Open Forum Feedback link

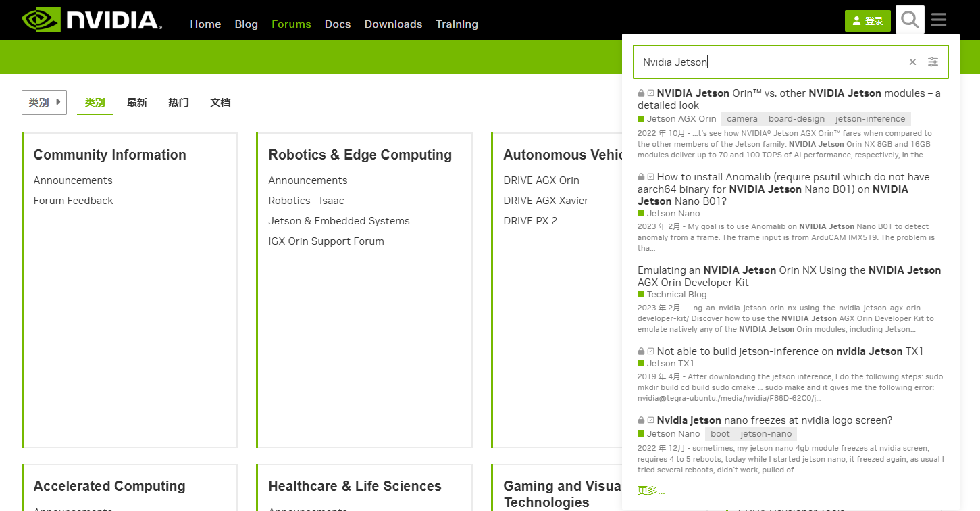[x=73, y=201]
